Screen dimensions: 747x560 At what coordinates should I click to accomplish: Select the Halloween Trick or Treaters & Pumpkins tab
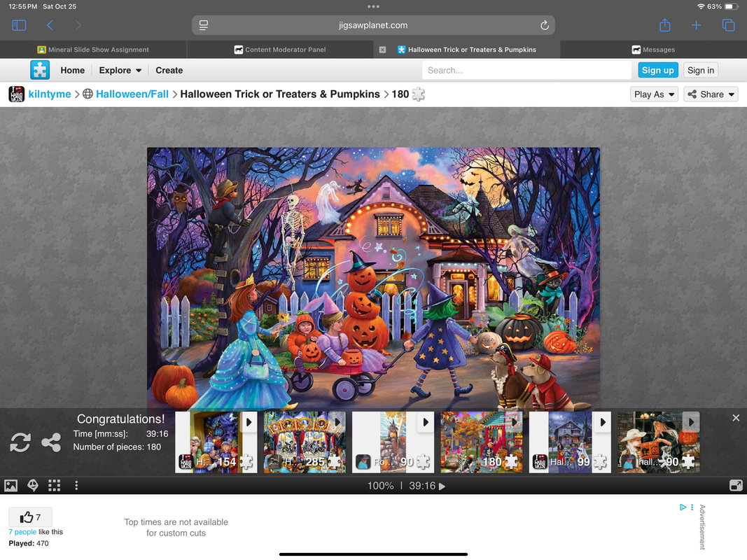[x=467, y=50]
